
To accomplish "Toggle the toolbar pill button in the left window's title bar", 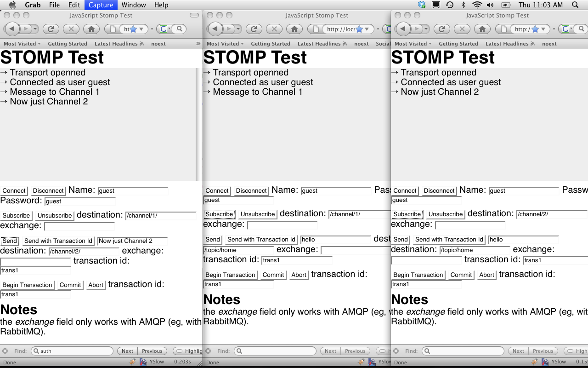I will click(x=194, y=15).
